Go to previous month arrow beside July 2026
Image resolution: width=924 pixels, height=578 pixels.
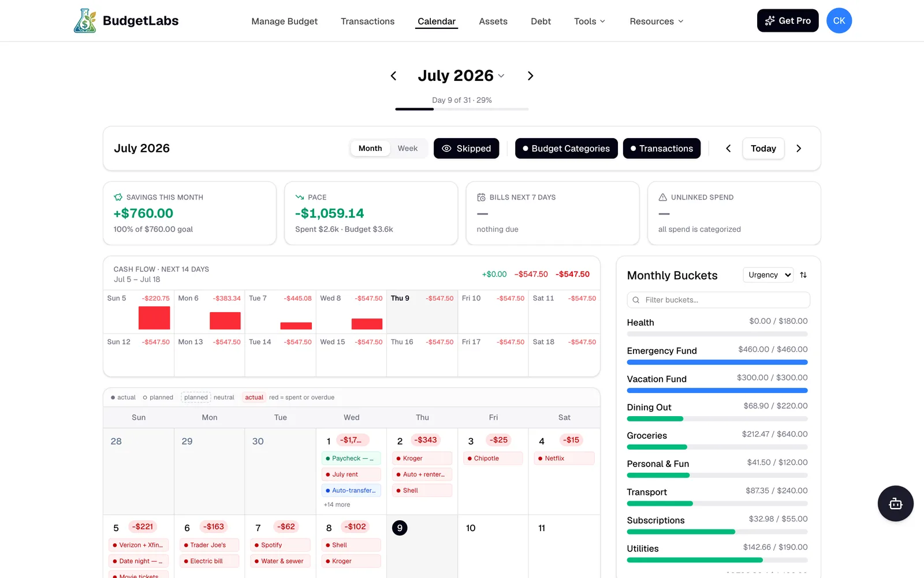[393, 76]
